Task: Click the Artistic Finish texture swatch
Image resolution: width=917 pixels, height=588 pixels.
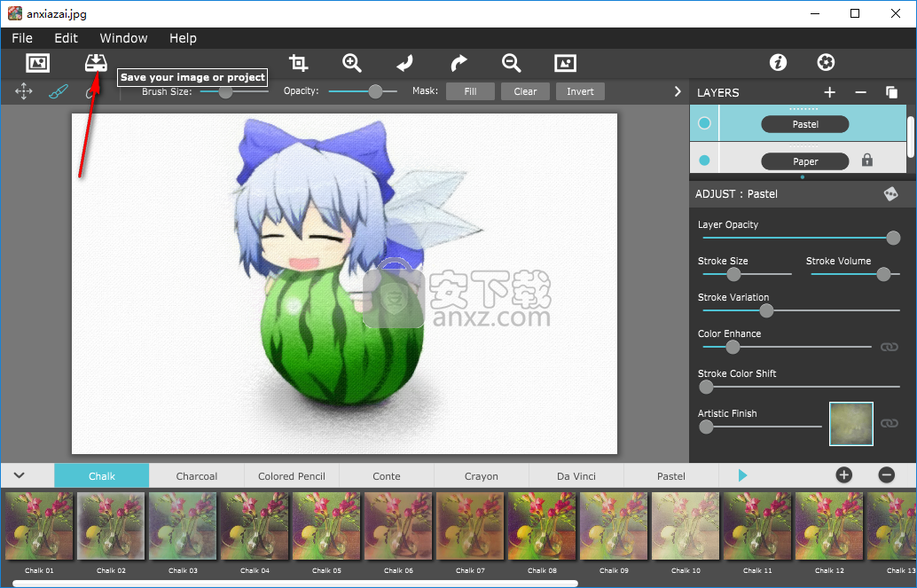Action: click(x=850, y=424)
